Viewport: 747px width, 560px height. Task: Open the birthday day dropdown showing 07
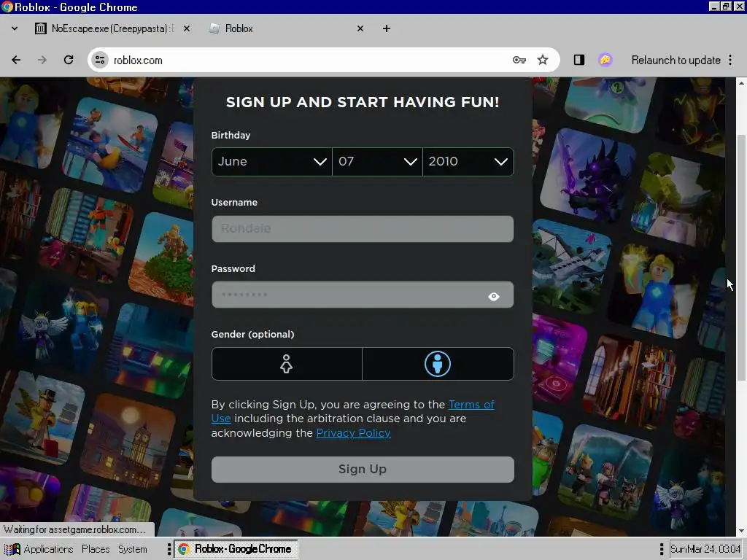(377, 161)
